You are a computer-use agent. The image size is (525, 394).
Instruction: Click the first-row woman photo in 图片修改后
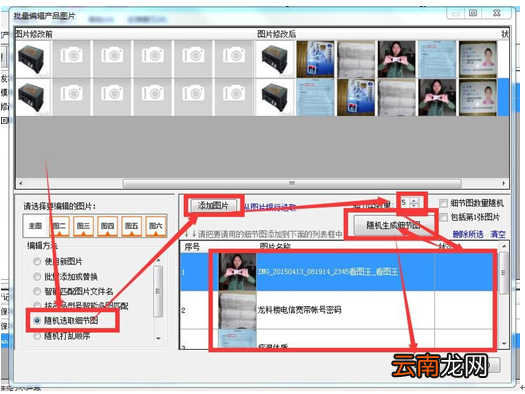tap(396, 59)
